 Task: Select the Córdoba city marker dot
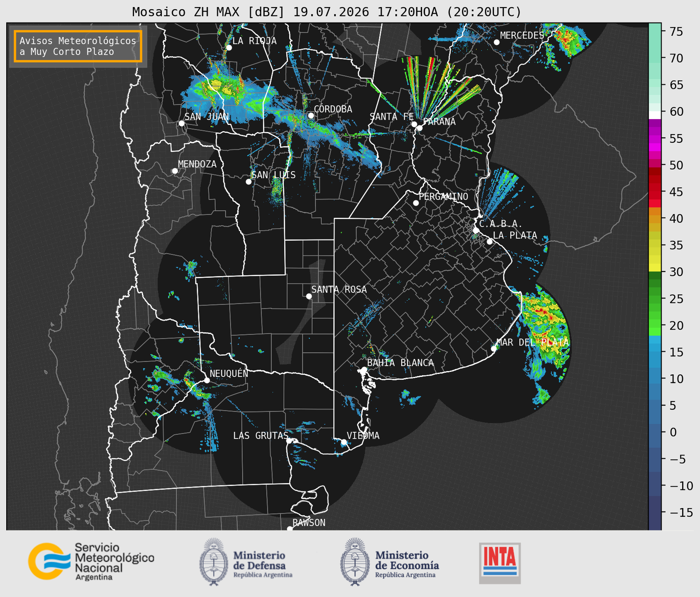(311, 115)
